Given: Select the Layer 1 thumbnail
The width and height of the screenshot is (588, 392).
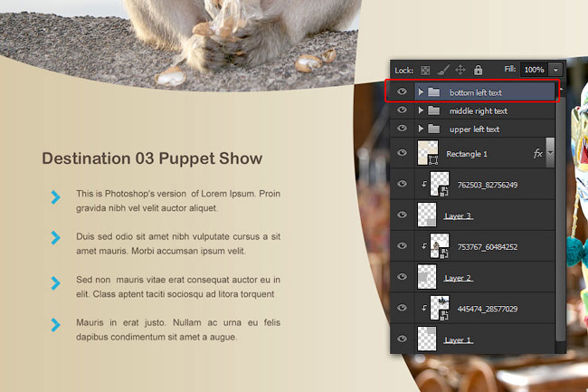Looking at the screenshot, I should (427, 339).
